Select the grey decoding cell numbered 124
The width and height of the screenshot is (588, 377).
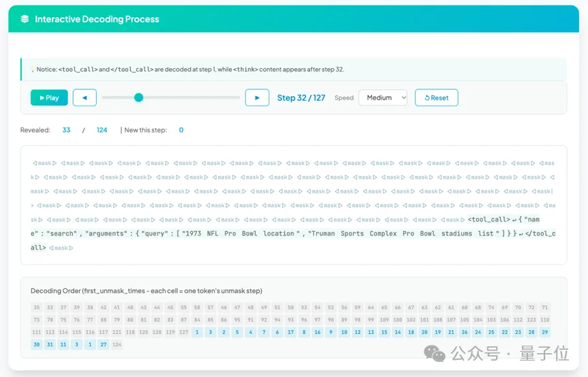[x=117, y=344]
